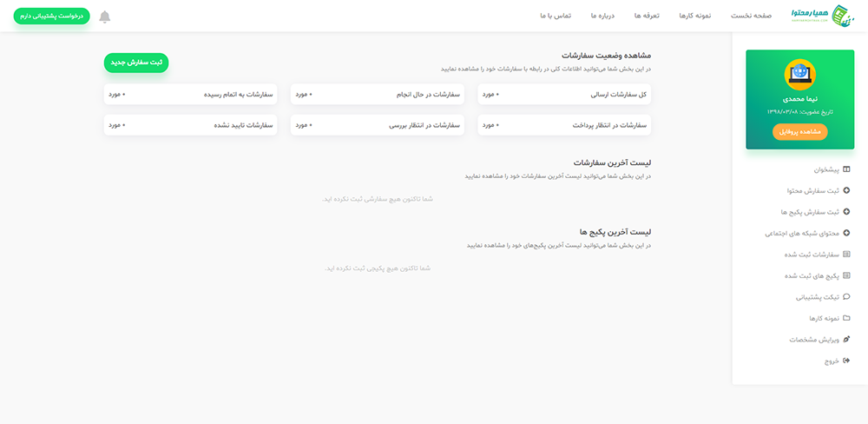Open صفحه نخست in top navigation

[x=751, y=16]
